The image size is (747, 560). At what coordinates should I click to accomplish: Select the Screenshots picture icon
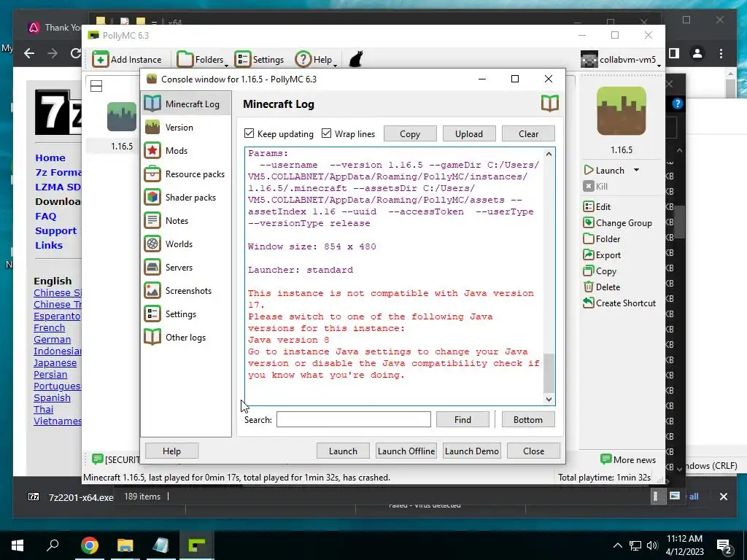[x=152, y=290]
